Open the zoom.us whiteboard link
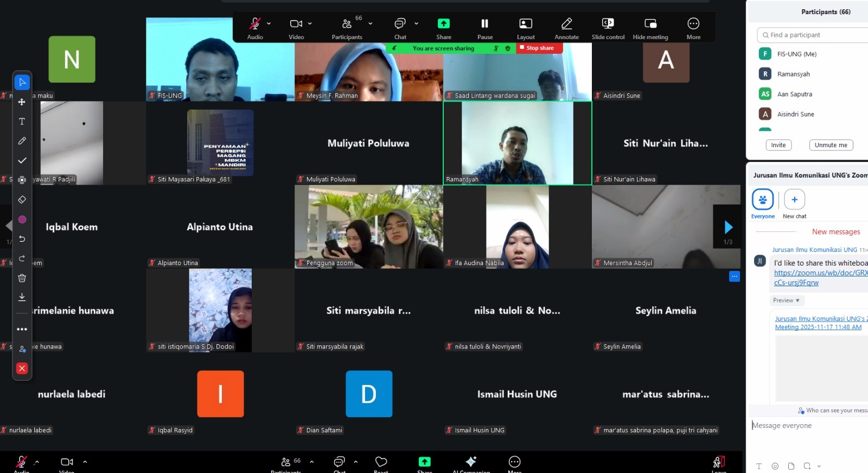868x473 pixels. pyautogui.click(x=821, y=278)
